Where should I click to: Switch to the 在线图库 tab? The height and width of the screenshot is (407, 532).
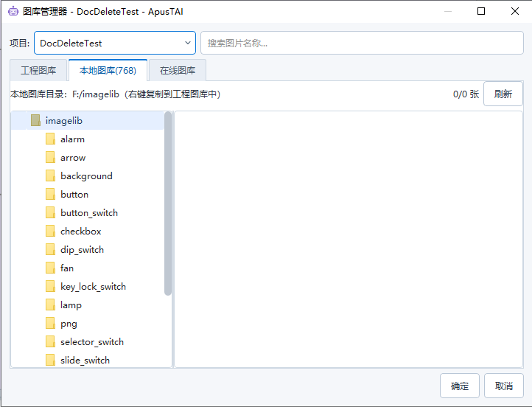pyautogui.click(x=178, y=70)
